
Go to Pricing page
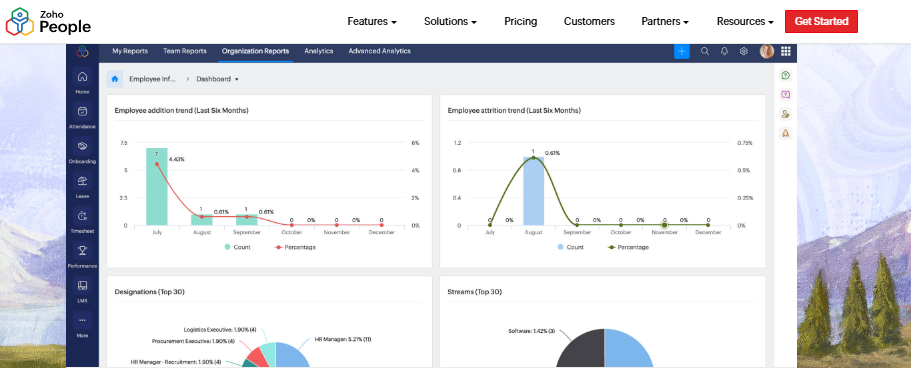(521, 22)
